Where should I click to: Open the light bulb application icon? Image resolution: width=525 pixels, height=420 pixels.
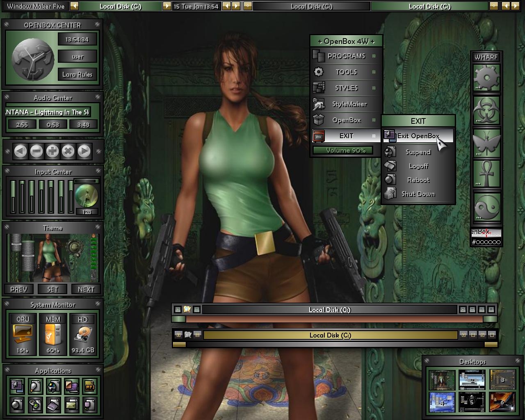pos(35,386)
